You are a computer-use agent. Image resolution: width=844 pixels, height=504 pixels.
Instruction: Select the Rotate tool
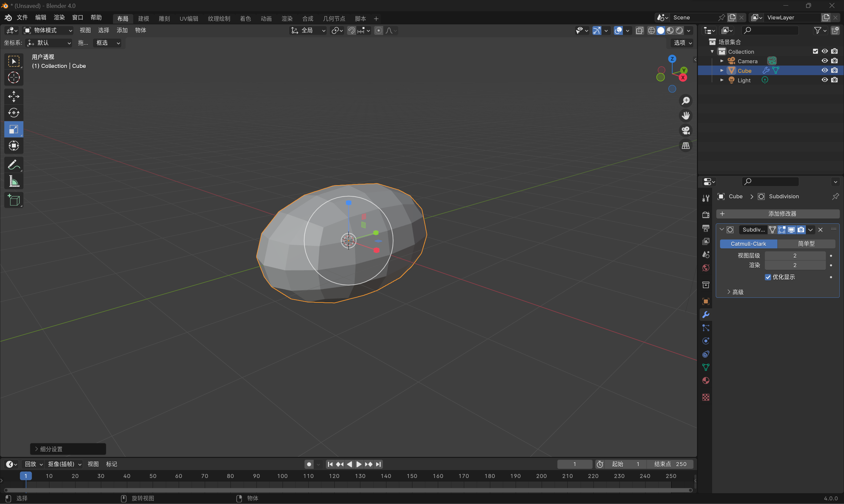click(x=14, y=113)
